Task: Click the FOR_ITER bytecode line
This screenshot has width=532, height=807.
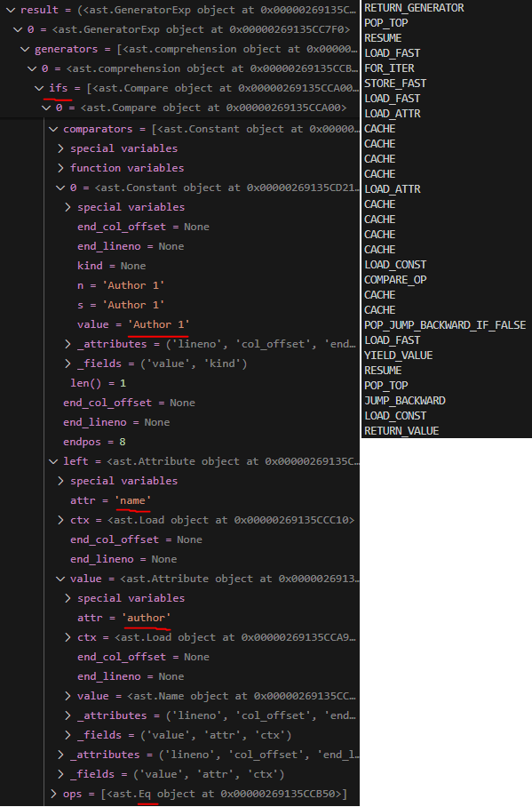Action: (x=390, y=68)
